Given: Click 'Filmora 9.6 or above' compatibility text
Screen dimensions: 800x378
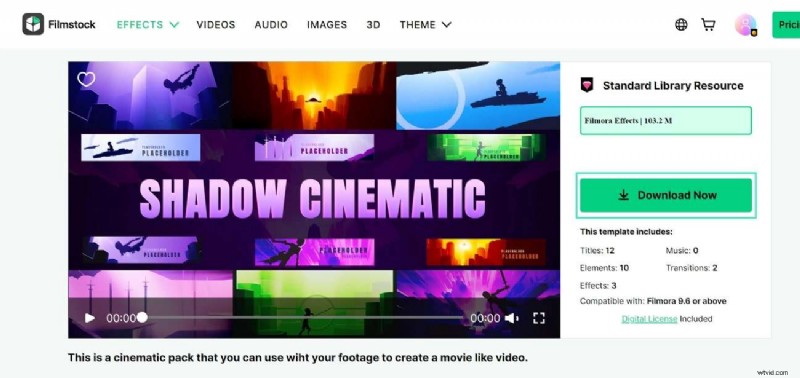Looking at the screenshot, I should point(686,301).
